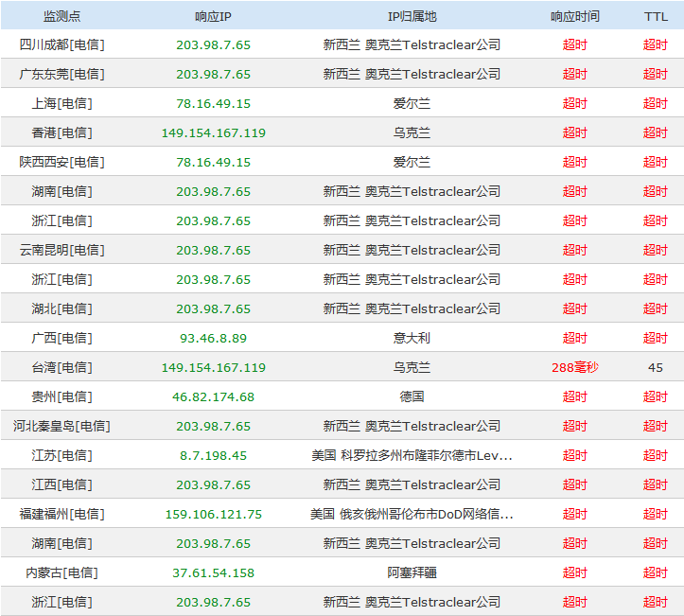Viewport: 684px width, 616px height.
Task: Click 乌克兰 location in the 香港 row
Action: [412, 132]
